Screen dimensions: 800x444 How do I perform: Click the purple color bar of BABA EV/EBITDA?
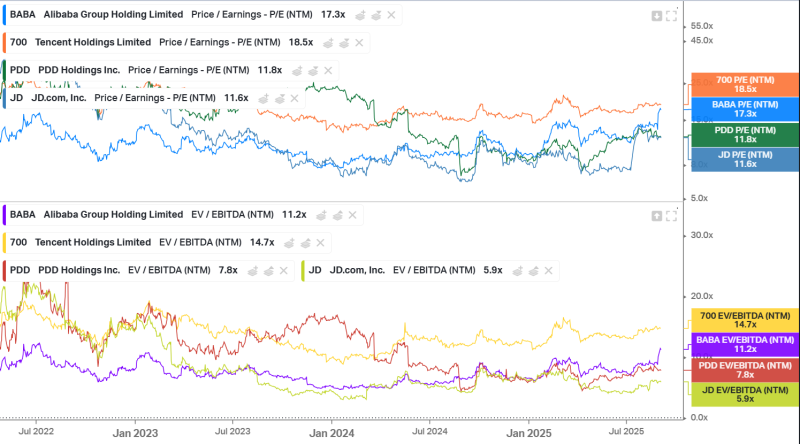point(5,215)
